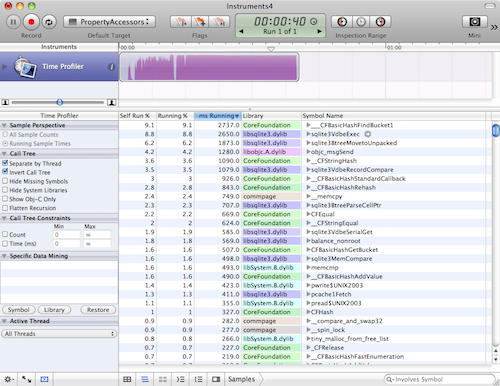Image resolution: width=500 pixels, height=386 pixels.
Task: Sort by Symbol Name column header
Action: click(393, 116)
